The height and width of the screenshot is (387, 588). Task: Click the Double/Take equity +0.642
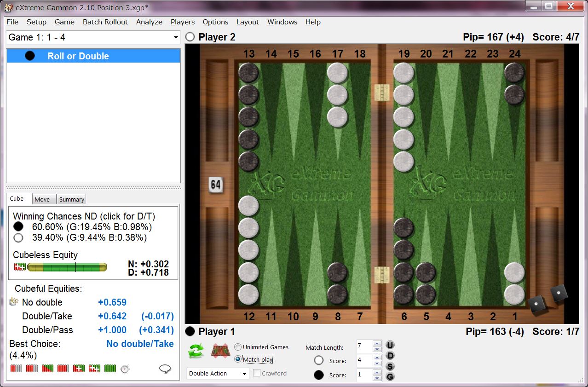[112, 316]
